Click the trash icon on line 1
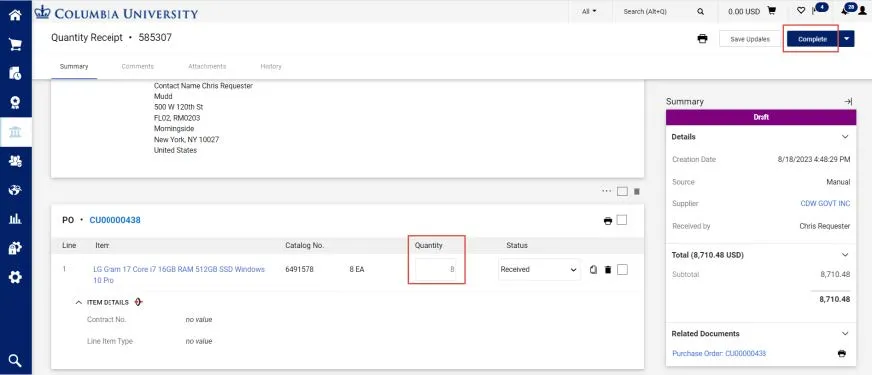This screenshot has height=375, width=872. pos(608,270)
